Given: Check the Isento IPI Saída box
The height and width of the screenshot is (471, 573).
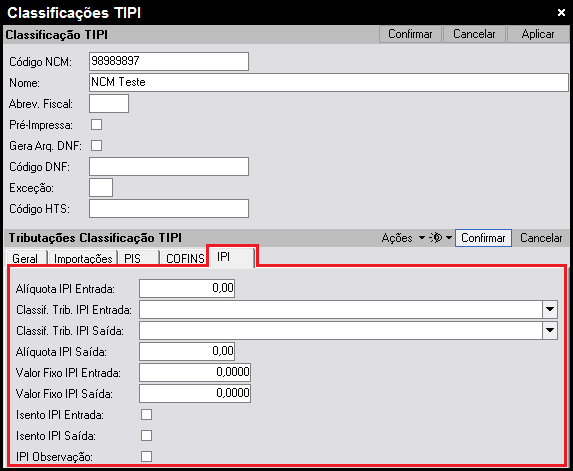Looking at the screenshot, I should pyautogui.click(x=147, y=436).
